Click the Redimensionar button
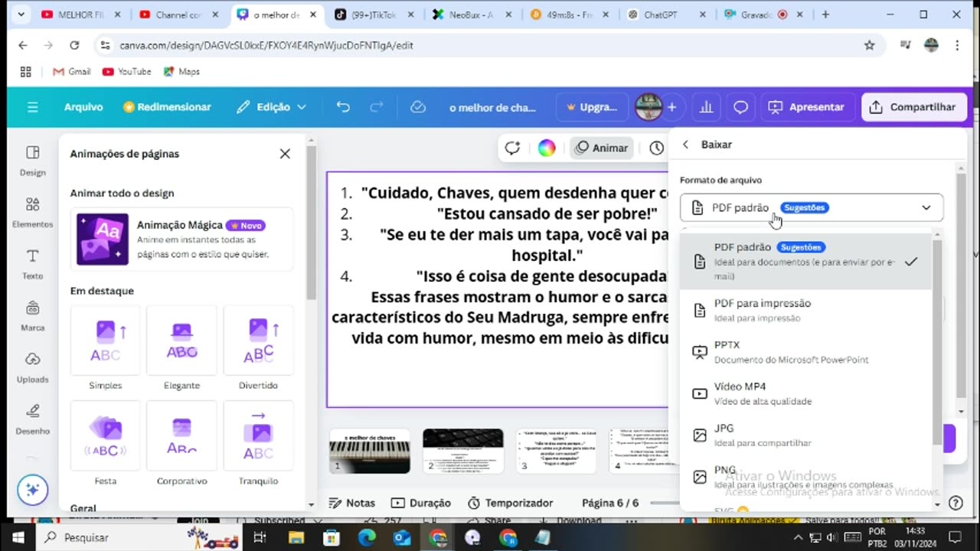Viewport: 980px width, 551px height. 167,107
